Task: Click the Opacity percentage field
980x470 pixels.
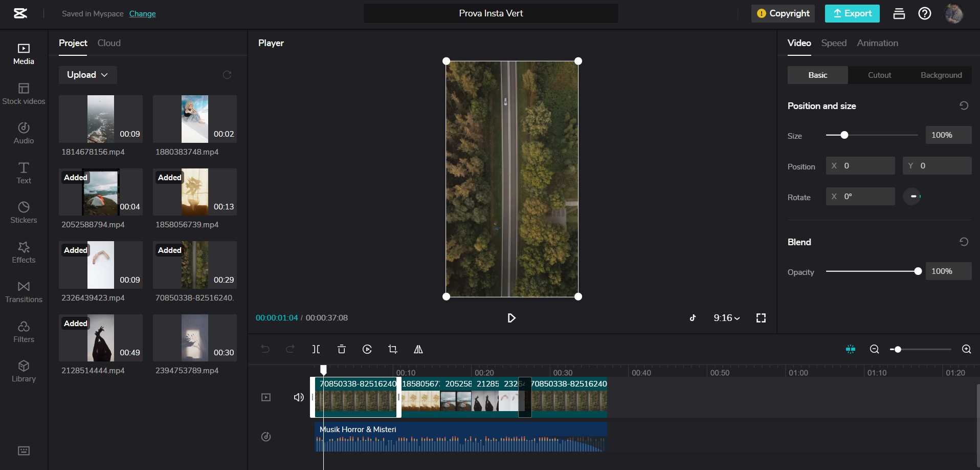Action: click(948, 271)
